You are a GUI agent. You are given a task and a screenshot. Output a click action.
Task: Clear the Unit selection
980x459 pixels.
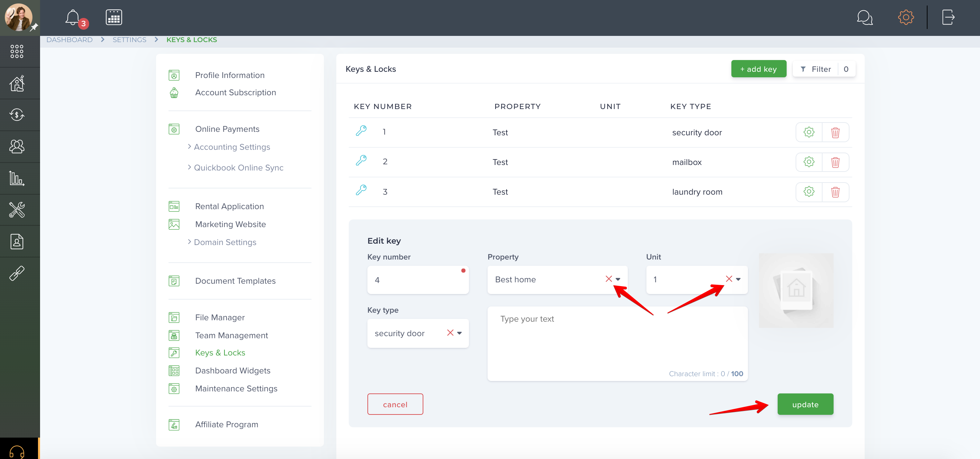(729, 279)
